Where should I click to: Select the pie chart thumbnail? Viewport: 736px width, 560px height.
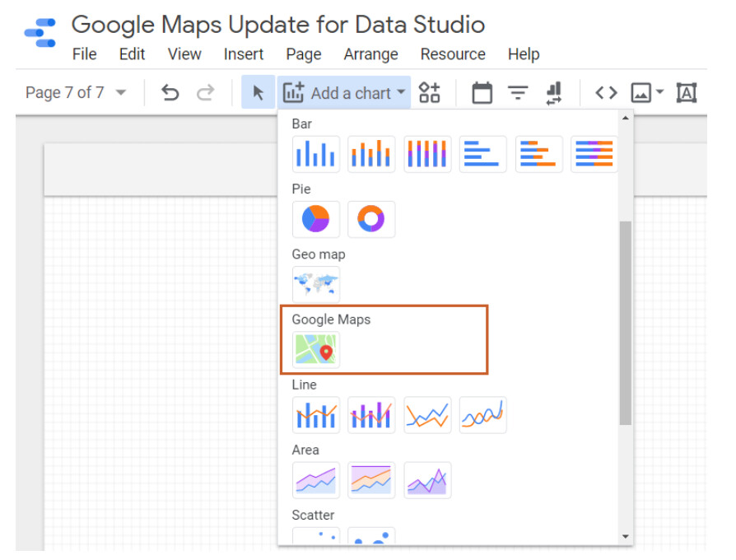pos(315,219)
